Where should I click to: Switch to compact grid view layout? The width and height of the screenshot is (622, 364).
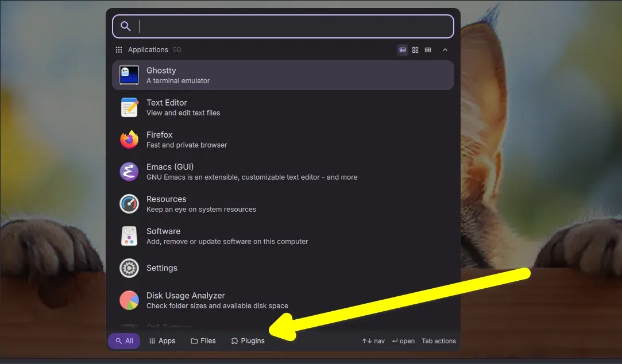coord(428,50)
